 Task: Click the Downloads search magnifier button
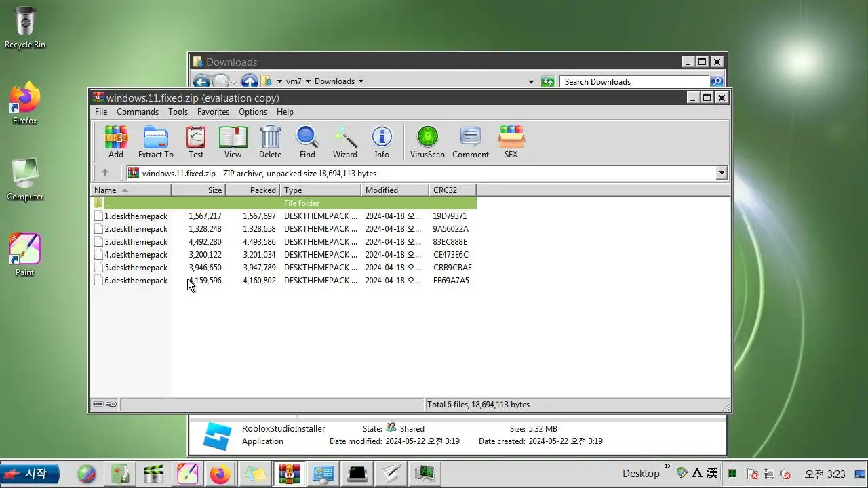tap(717, 81)
